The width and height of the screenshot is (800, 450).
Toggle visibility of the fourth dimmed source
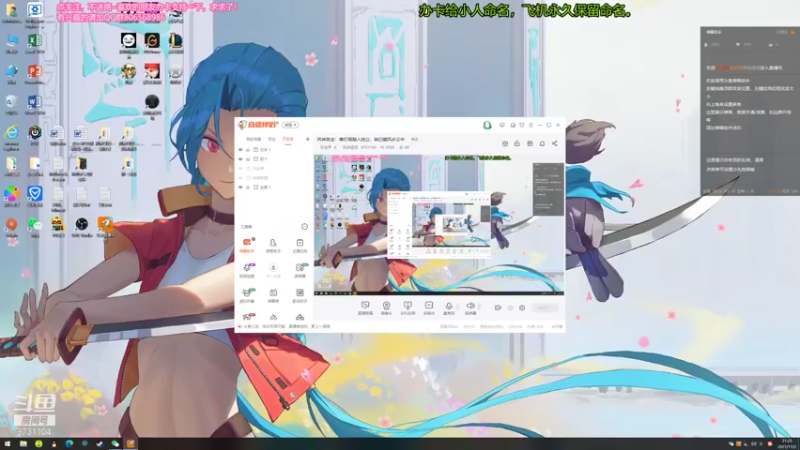(x=240, y=178)
